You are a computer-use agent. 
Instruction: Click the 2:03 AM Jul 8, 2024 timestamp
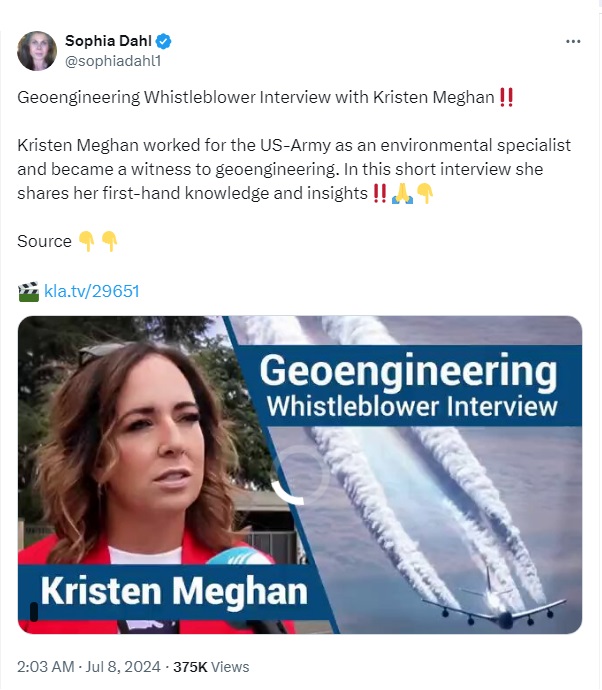88,667
